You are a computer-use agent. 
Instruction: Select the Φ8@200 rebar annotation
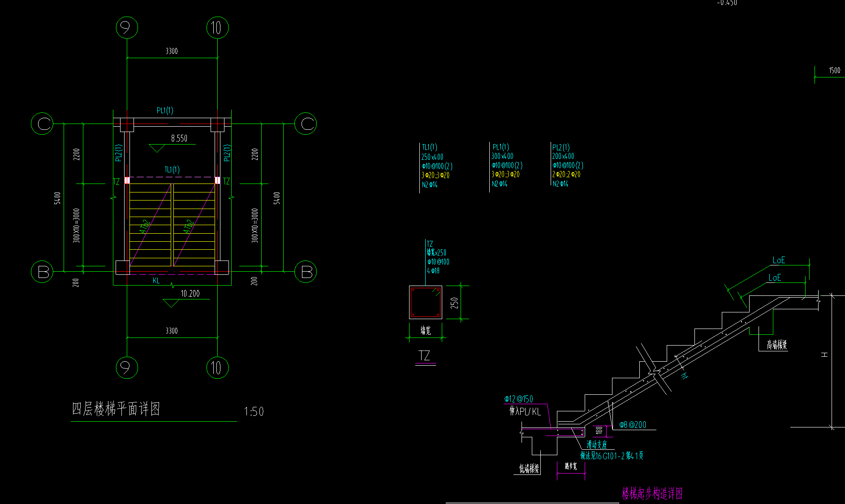point(633,424)
